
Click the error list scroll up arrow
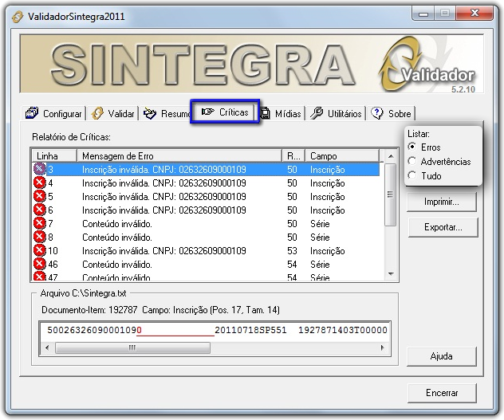click(x=391, y=156)
